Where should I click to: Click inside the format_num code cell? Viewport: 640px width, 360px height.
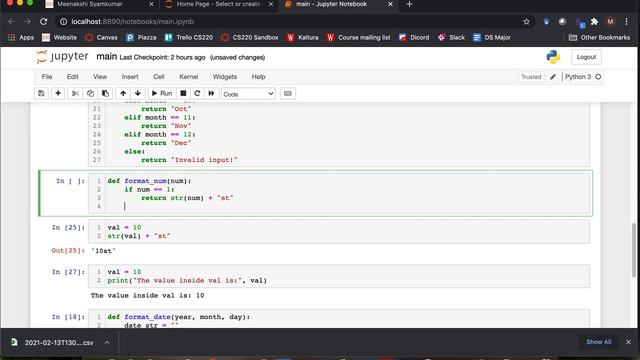tap(340, 193)
